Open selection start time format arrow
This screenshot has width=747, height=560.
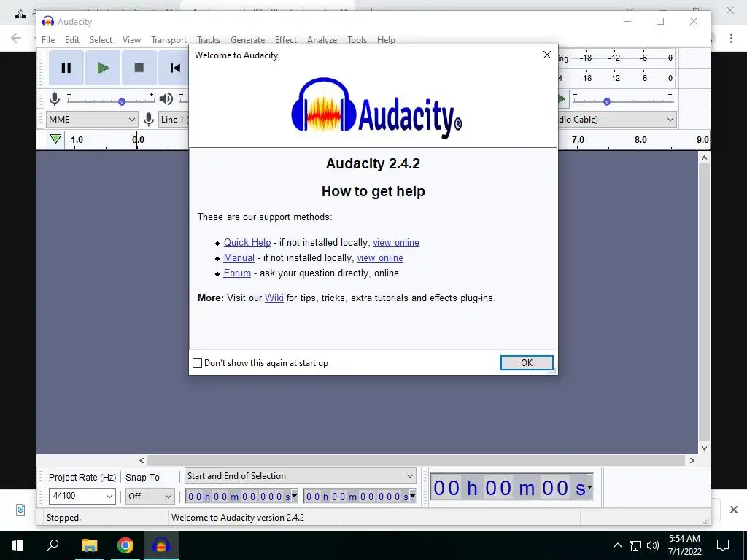295,496
